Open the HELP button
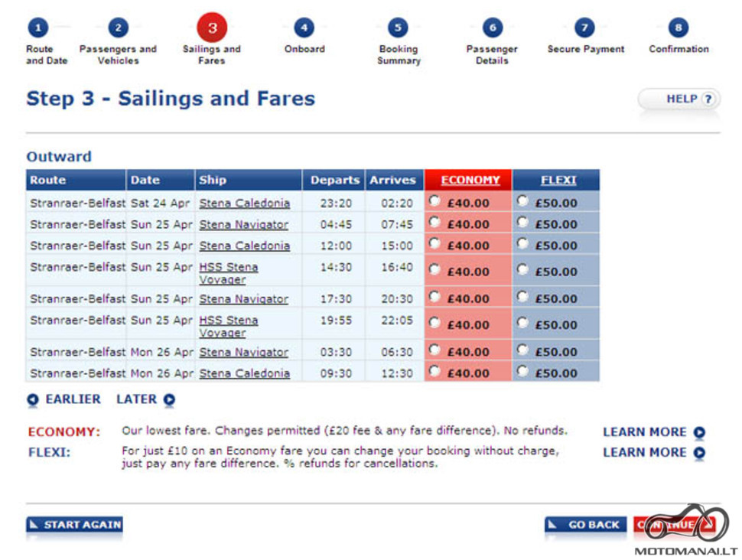Screen dimensions: 742x560 coord(679,99)
